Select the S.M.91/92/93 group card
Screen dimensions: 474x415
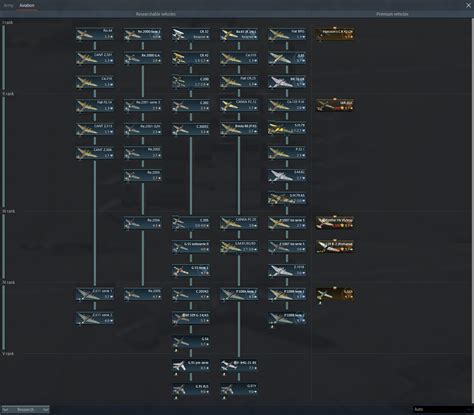click(239, 247)
